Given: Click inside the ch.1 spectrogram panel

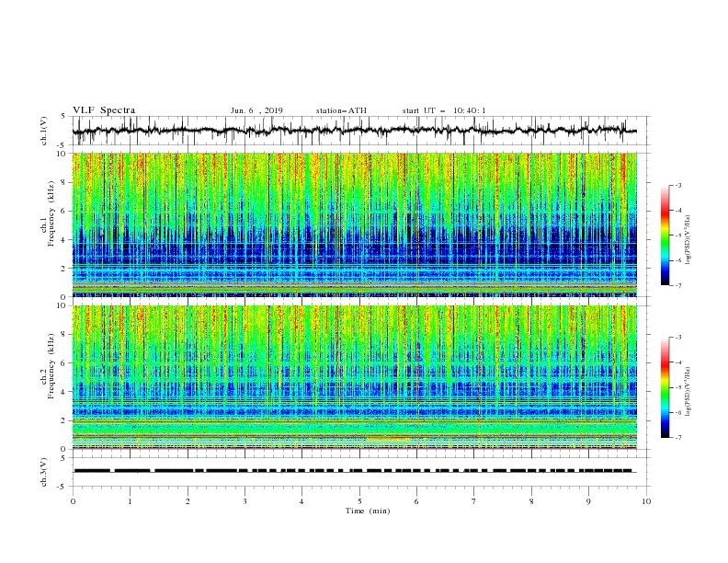Looking at the screenshot, I should pyautogui.click(x=355, y=224).
